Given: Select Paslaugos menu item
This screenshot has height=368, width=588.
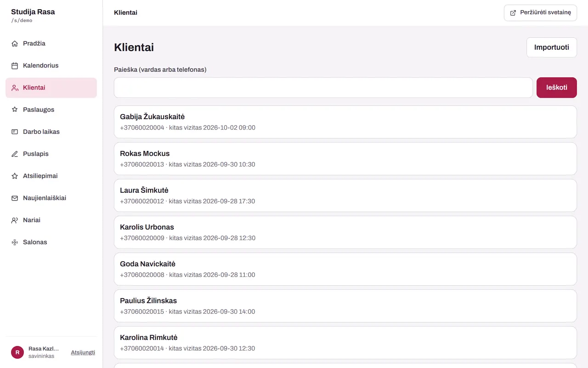Looking at the screenshot, I should (x=51, y=110).
